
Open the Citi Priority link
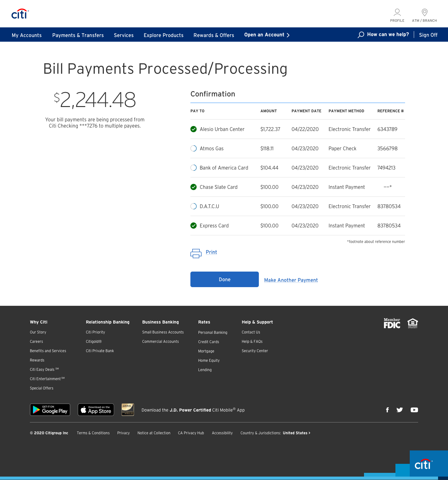tap(96, 332)
